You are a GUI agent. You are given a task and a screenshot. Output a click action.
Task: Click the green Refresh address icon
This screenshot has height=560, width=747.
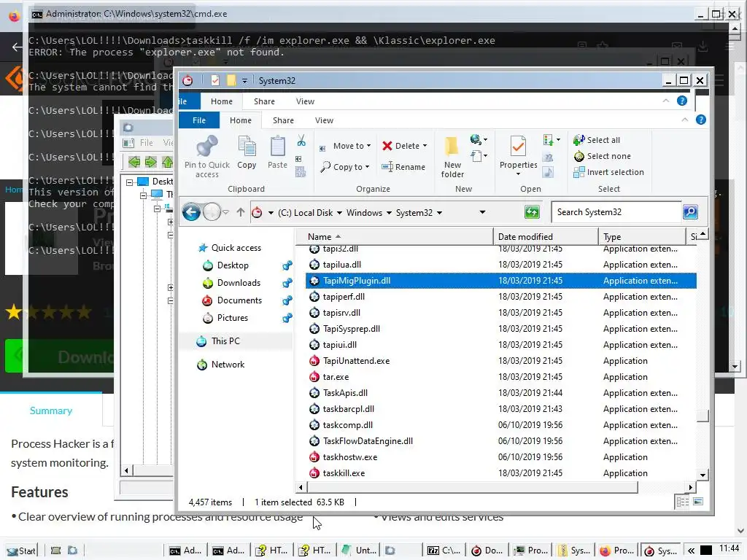coord(532,212)
